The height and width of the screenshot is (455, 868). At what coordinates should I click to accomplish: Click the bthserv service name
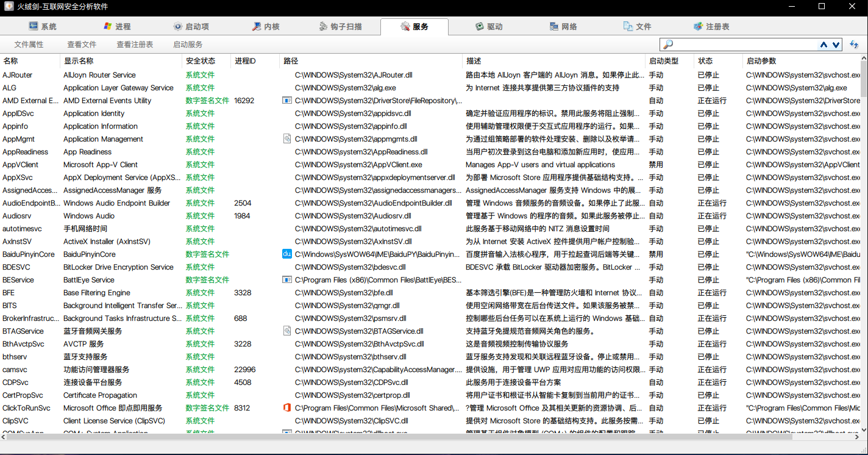[x=15, y=357]
